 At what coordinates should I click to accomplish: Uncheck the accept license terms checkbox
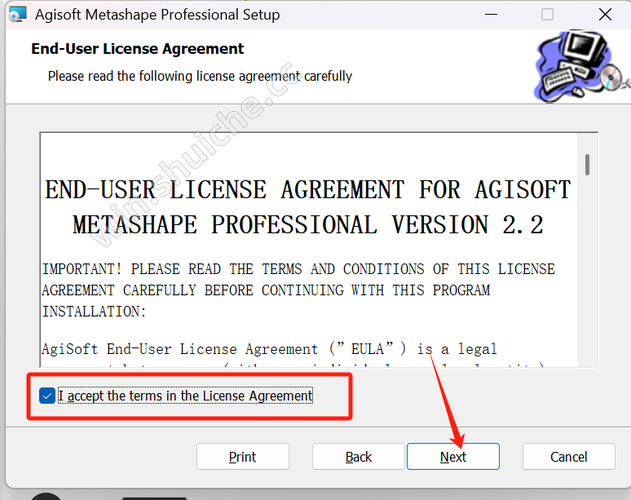click(x=47, y=396)
